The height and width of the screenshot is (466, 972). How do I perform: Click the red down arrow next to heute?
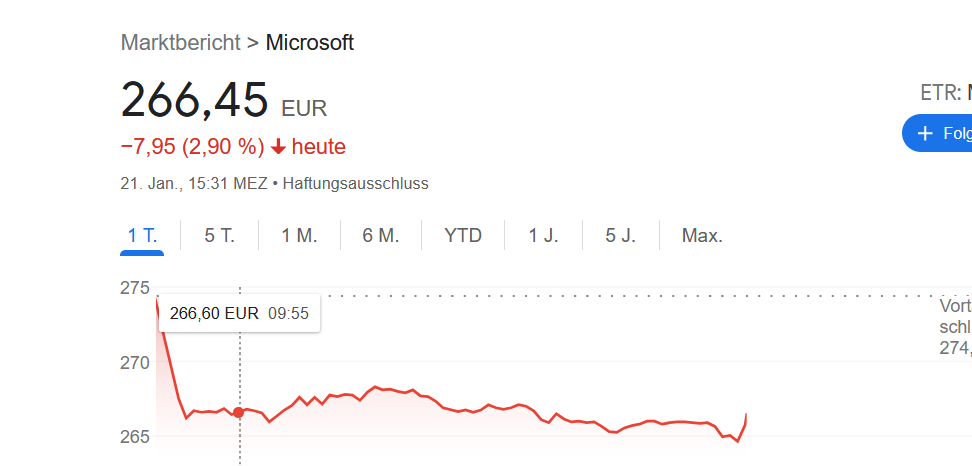point(279,147)
